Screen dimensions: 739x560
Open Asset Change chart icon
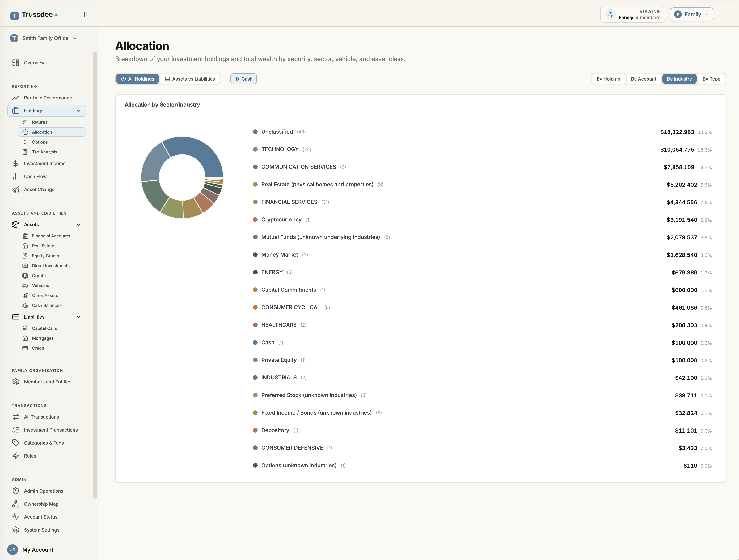(16, 189)
